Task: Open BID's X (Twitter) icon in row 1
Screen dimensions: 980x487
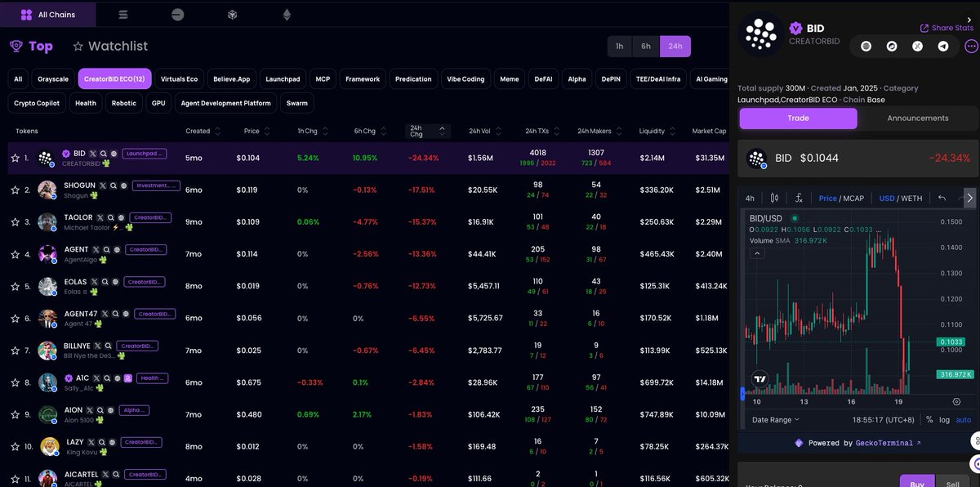Action: [x=93, y=154]
